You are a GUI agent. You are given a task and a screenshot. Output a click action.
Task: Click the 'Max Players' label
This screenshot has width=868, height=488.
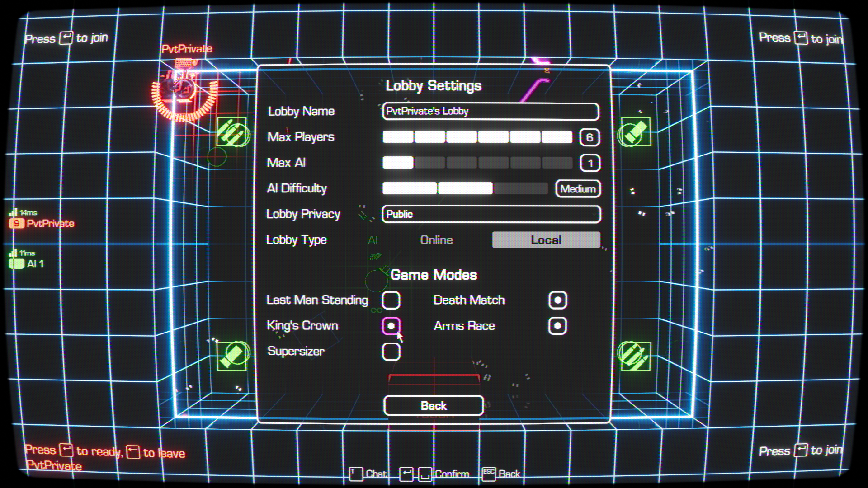point(301,137)
